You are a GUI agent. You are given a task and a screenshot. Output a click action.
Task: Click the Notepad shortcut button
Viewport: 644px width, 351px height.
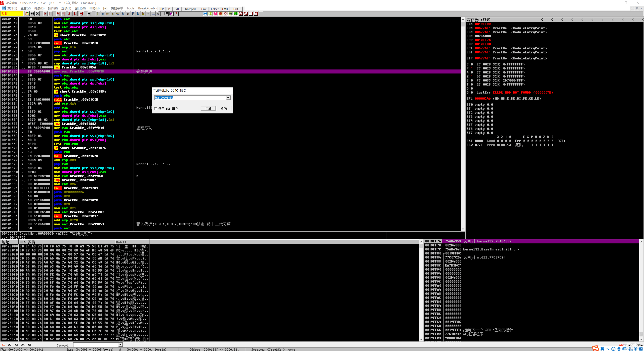(190, 9)
